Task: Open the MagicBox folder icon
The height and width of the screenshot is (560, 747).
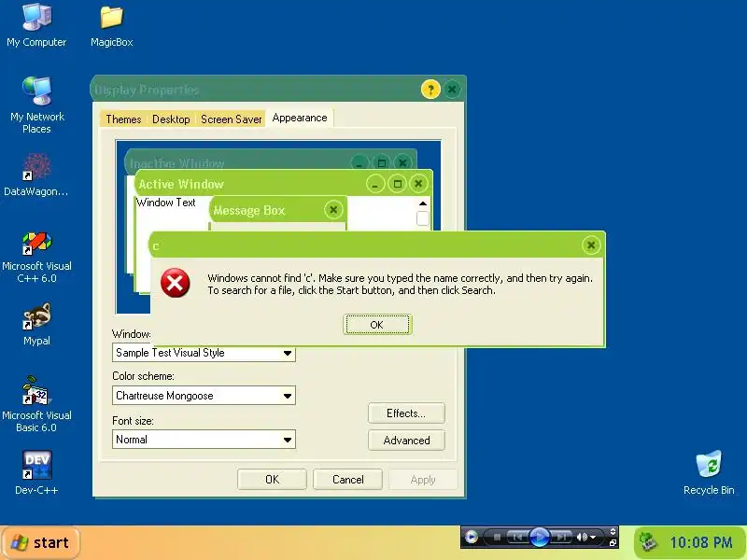Action: click(111, 25)
